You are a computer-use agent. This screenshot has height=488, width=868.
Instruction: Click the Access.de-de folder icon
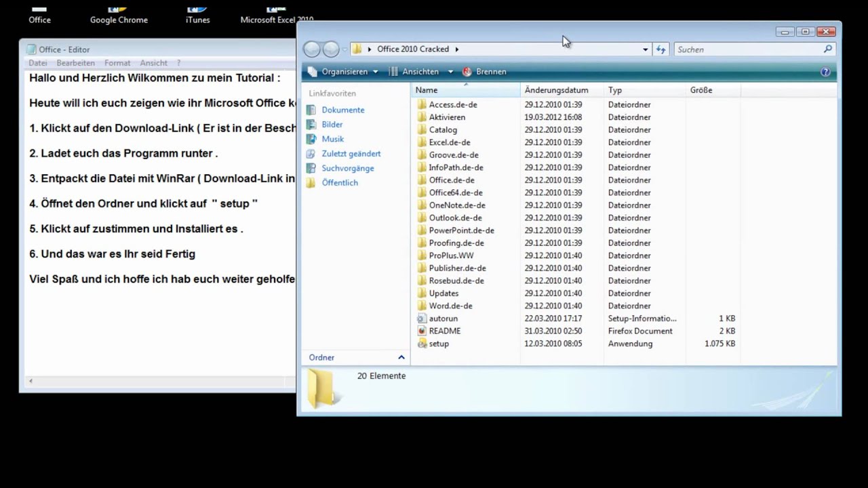coord(421,104)
